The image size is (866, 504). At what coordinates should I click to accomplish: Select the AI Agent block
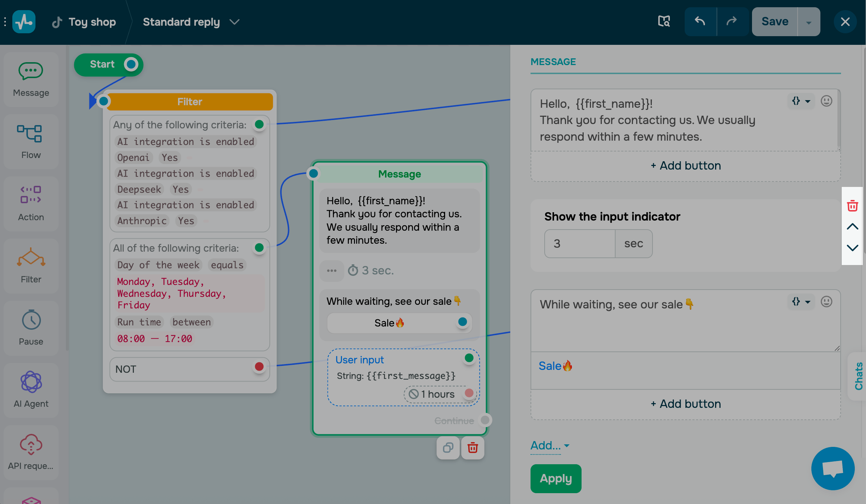pyautogui.click(x=31, y=390)
